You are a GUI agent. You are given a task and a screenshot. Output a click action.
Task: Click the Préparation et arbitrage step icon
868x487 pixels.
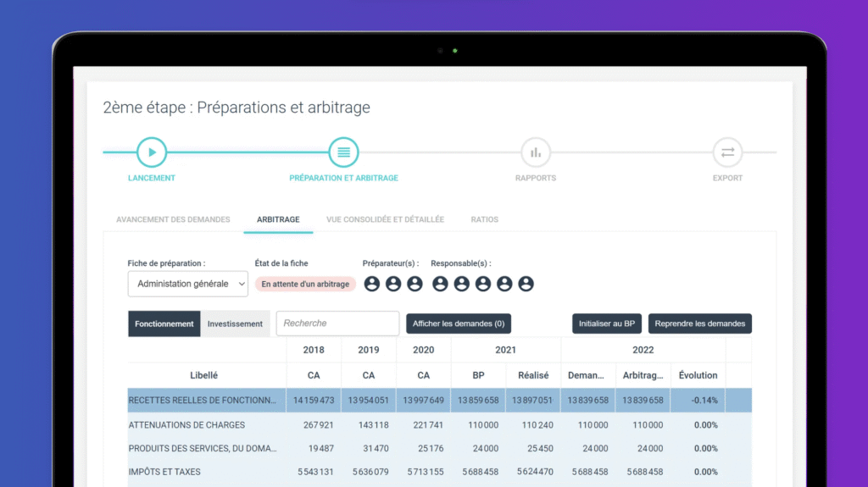(x=343, y=152)
